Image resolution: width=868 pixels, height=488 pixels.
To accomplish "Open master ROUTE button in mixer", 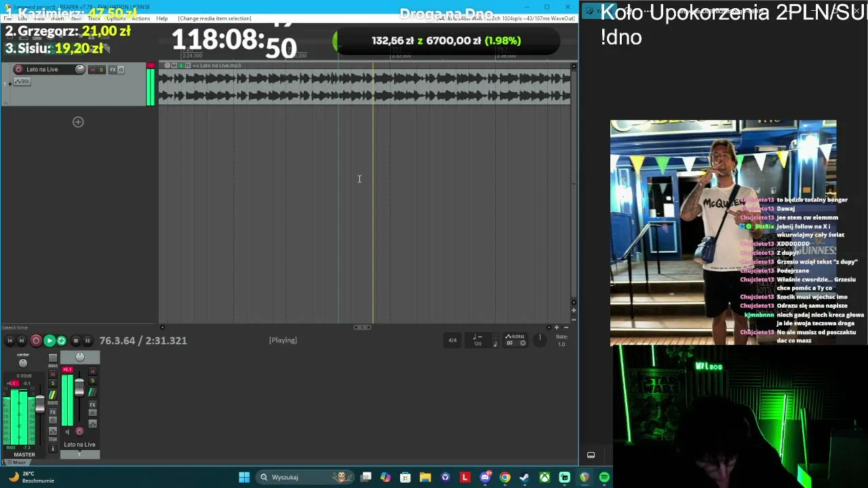I will (53, 396).
